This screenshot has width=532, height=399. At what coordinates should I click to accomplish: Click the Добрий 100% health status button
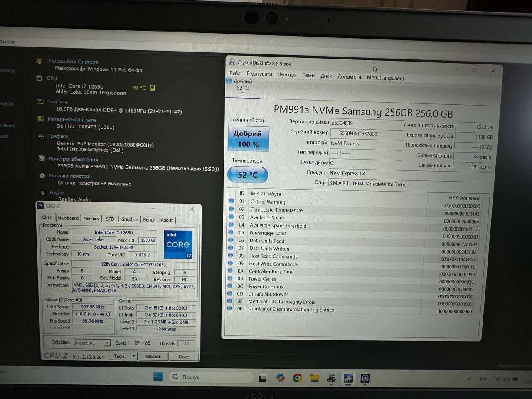tap(248, 139)
